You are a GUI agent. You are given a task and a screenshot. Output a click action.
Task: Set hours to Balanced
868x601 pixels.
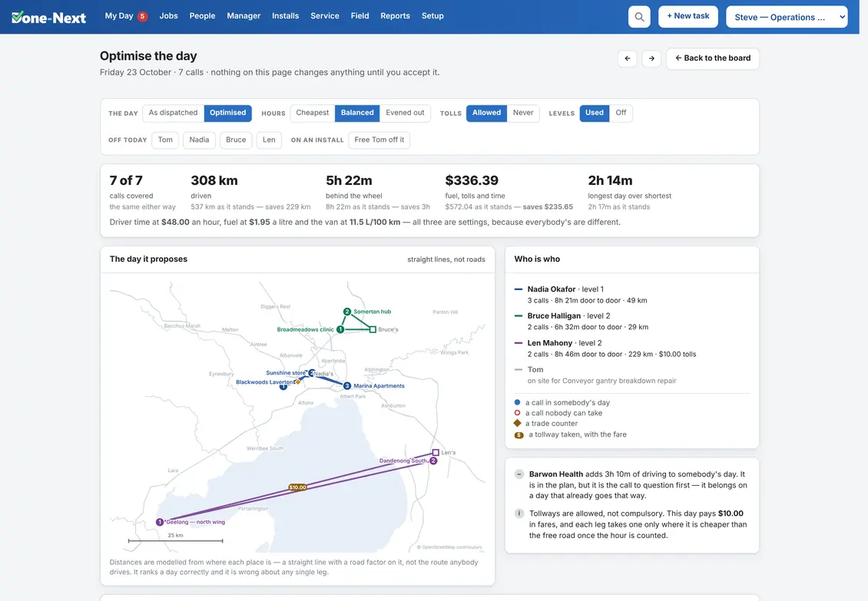point(357,113)
